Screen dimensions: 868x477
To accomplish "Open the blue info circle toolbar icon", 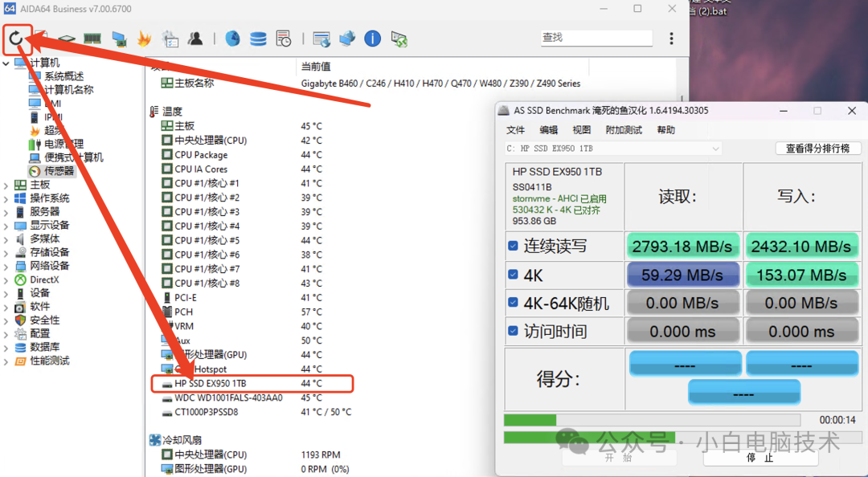I will [373, 39].
